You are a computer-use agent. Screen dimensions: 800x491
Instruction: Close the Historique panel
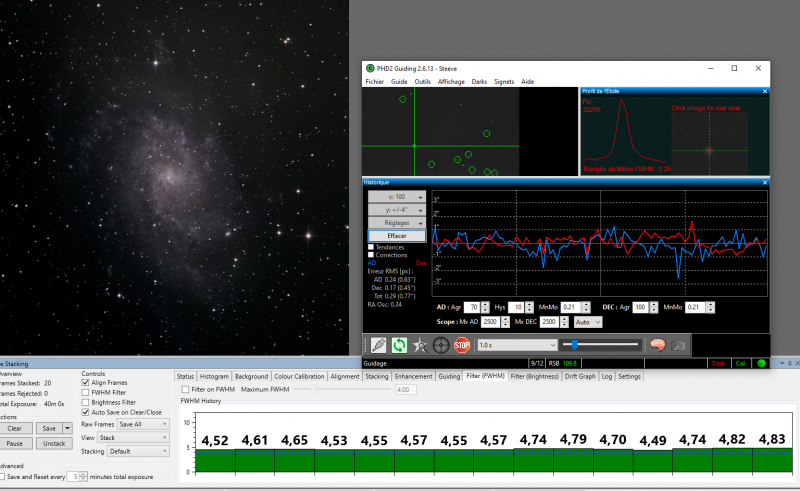(765, 182)
